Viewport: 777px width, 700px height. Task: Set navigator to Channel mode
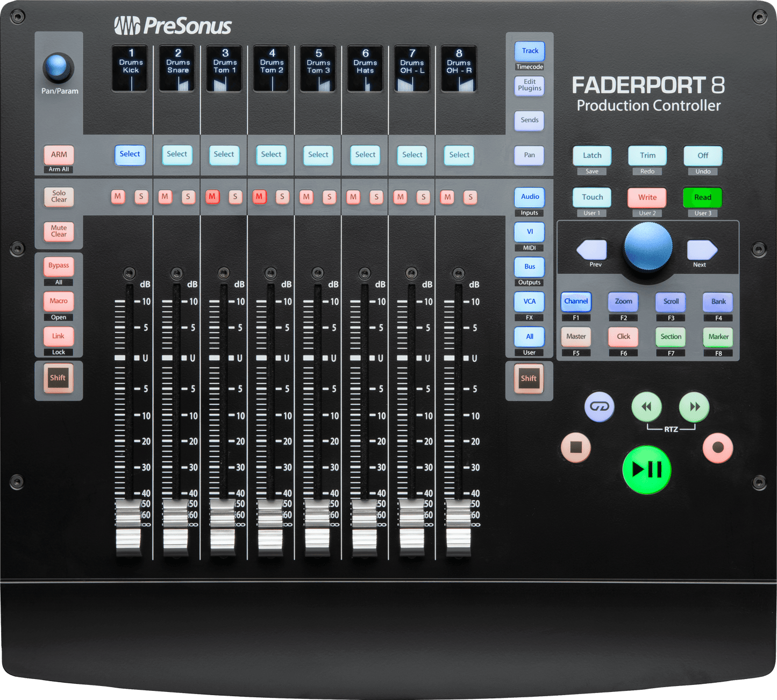(576, 302)
